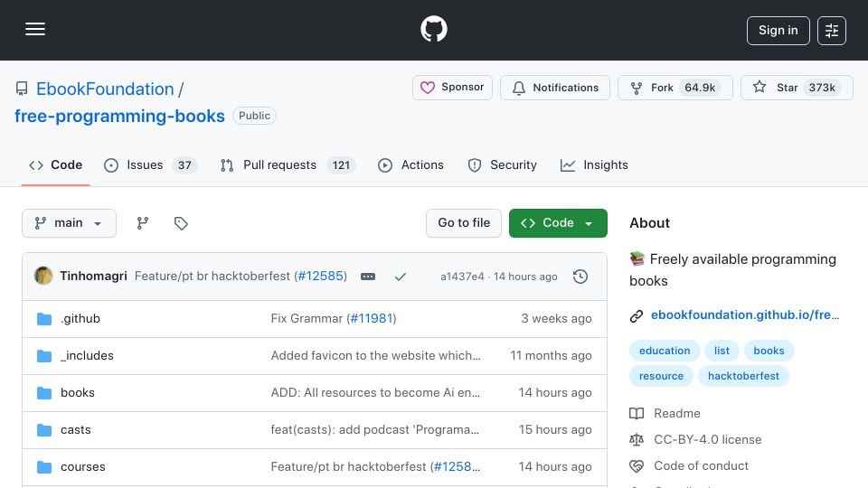
Task: Click the '15 hours ago' timestamp
Action: coord(555,430)
